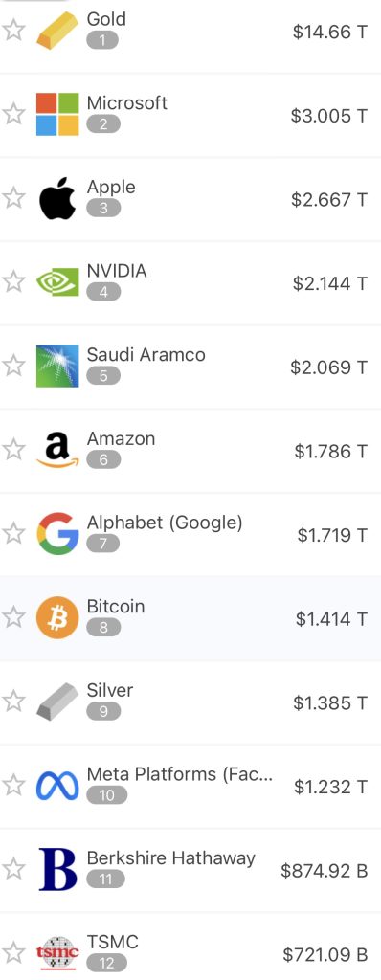Open the Meta infinity logo
The height and width of the screenshot is (980, 381).
(x=57, y=786)
